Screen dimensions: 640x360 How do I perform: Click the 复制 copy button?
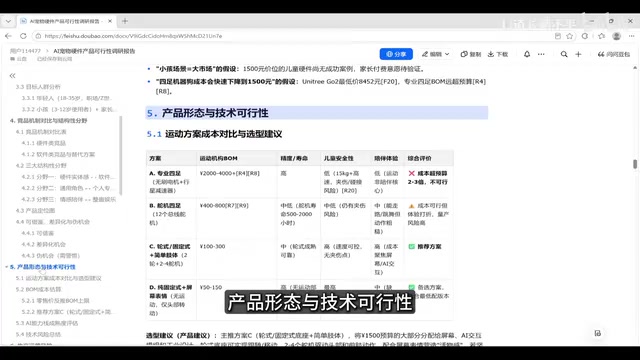coord(471,54)
